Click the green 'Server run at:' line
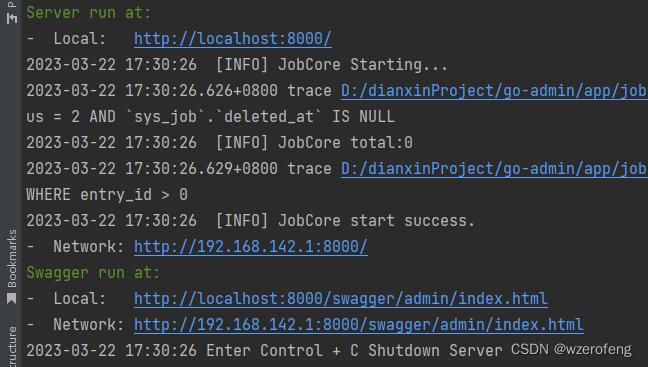Image resolution: width=648 pixels, height=367 pixels. [x=88, y=13]
